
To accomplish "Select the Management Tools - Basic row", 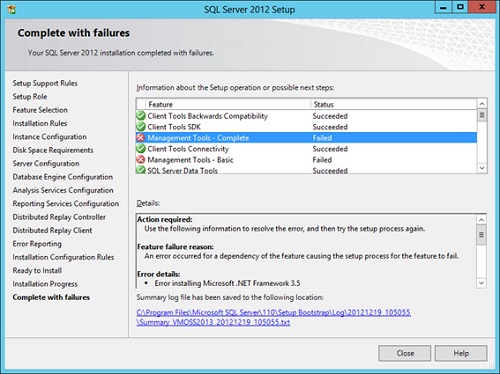I will pyautogui.click(x=306, y=160).
